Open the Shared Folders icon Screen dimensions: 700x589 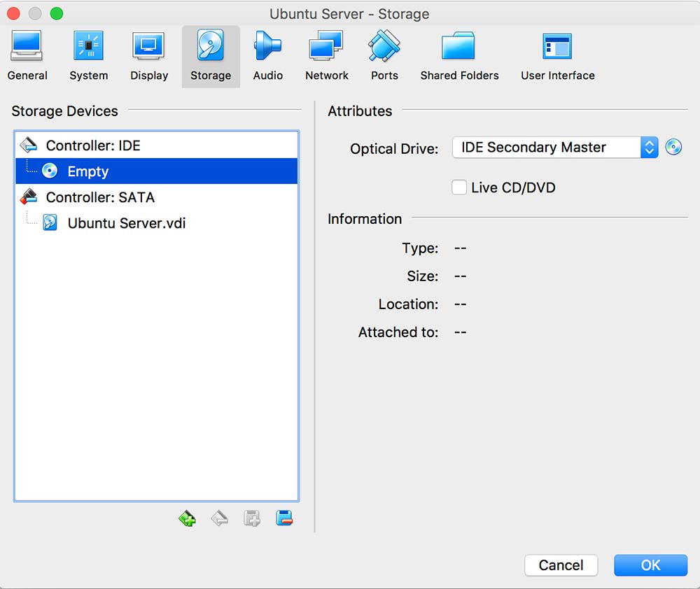(459, 56)
